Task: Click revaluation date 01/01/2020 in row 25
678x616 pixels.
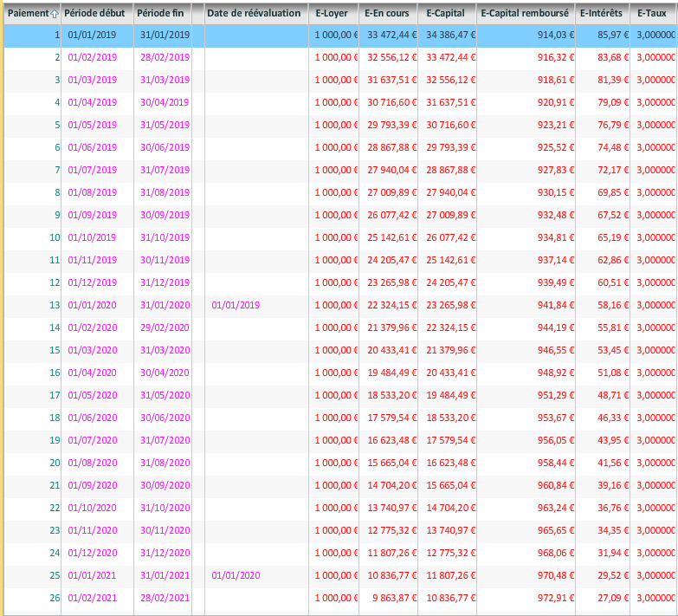Action: pyautogui.click(x=236, y=575)
